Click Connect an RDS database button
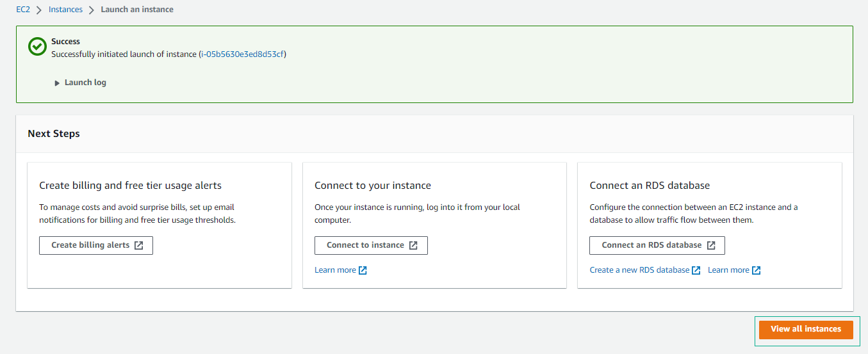Image resolution: width=868 pixels, height=354 pixels. (x=657, y=245)
